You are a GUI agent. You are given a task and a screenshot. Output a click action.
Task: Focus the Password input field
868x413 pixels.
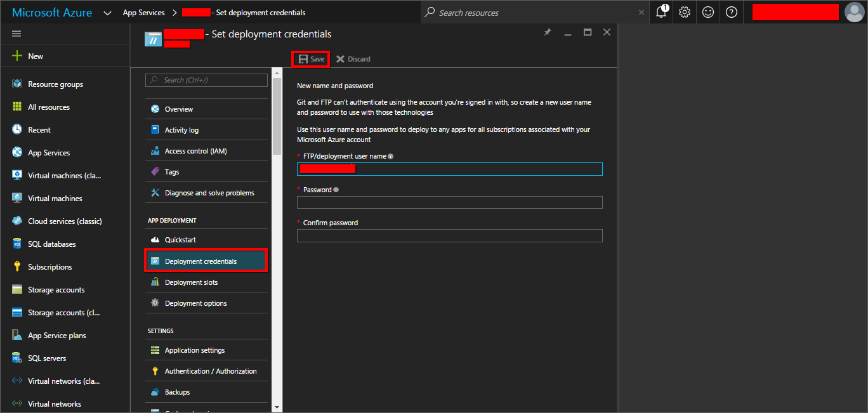pos(449,202)
